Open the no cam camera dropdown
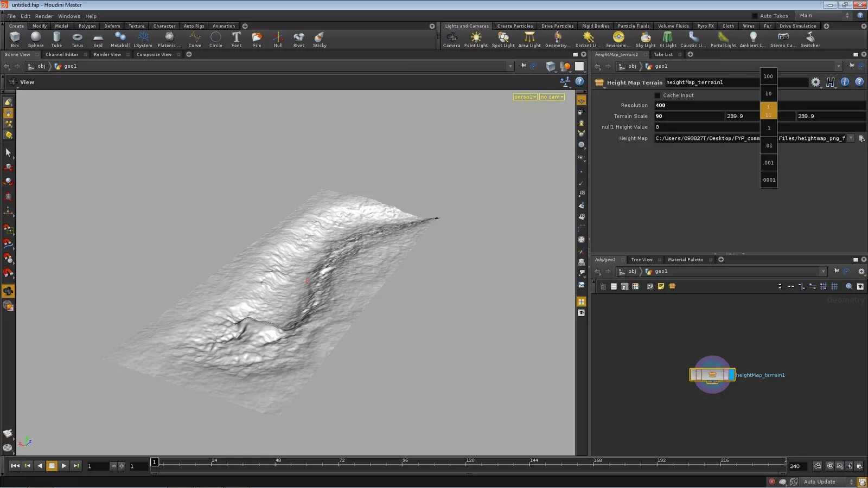The image size is (868, 488). click(552, 97)
